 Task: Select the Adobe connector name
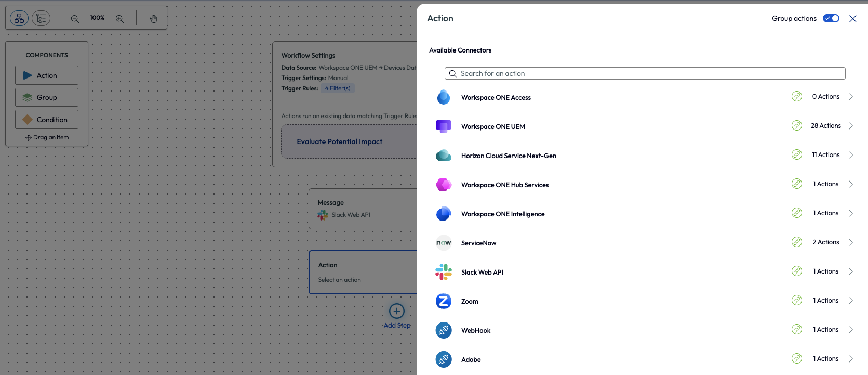coord(471,360)
